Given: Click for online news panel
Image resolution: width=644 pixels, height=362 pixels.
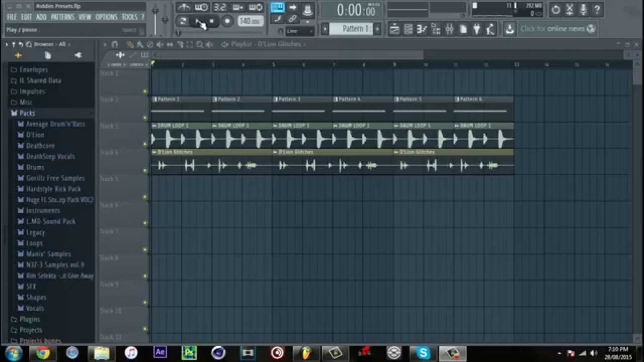Looking at the screenshot, I should (557, 29).
